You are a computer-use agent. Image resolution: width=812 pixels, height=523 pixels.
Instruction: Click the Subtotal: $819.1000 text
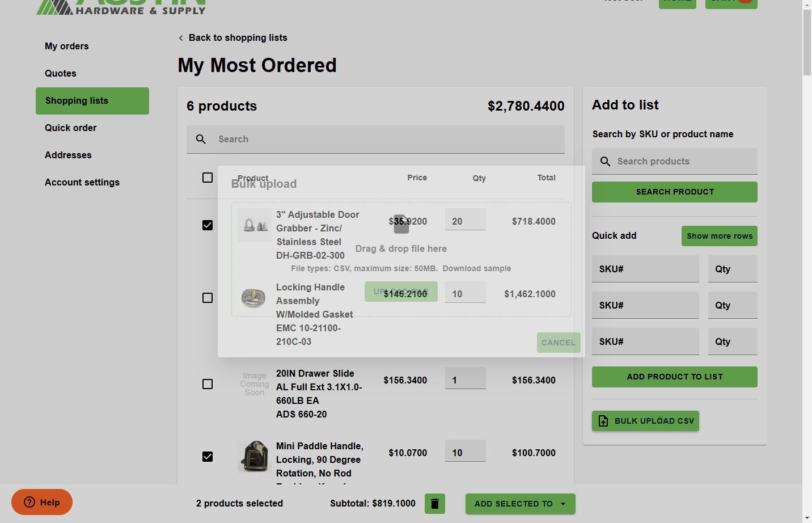click(x=373, y=504)
